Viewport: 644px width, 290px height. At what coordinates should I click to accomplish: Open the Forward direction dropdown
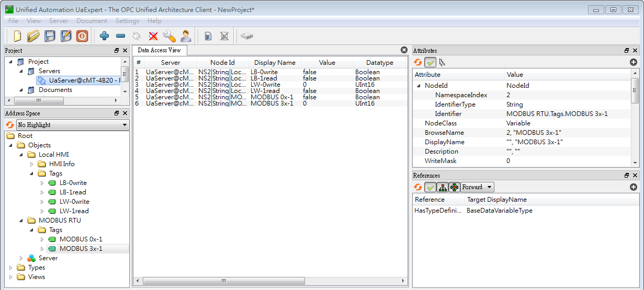[477, 187]
